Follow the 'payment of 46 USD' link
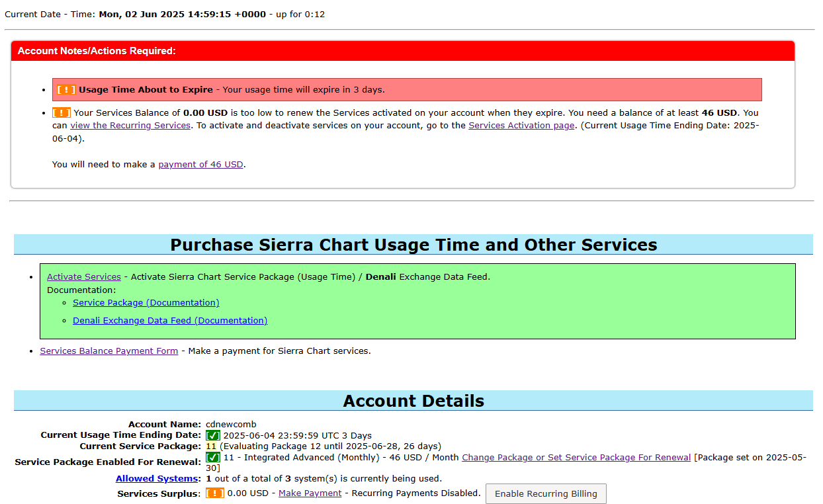Viewport: 823px width, 504px height. point(200,164)
